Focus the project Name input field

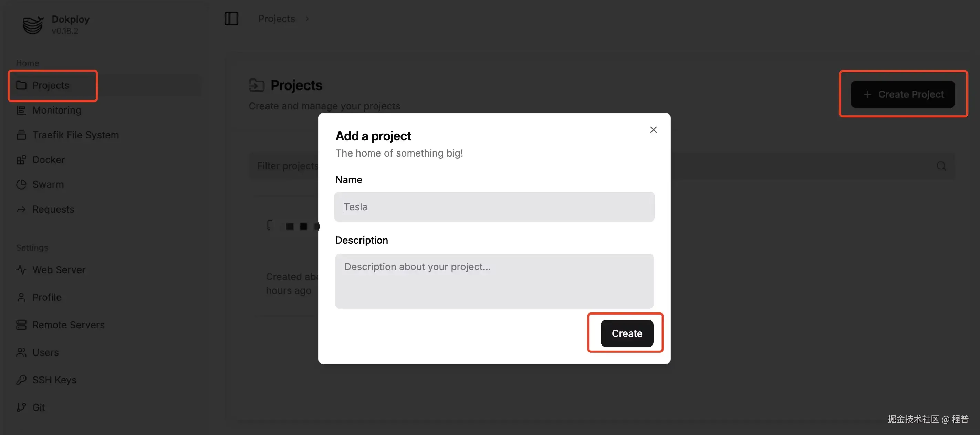tap(494, 207)
